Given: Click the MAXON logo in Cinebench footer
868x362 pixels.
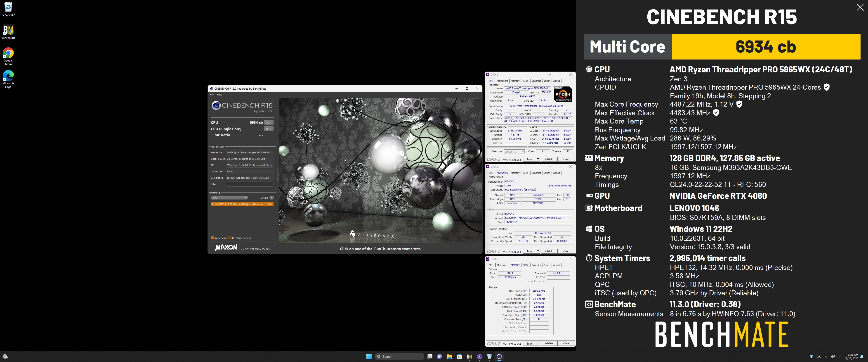Looking at the screenshot, I should [226, 248].
